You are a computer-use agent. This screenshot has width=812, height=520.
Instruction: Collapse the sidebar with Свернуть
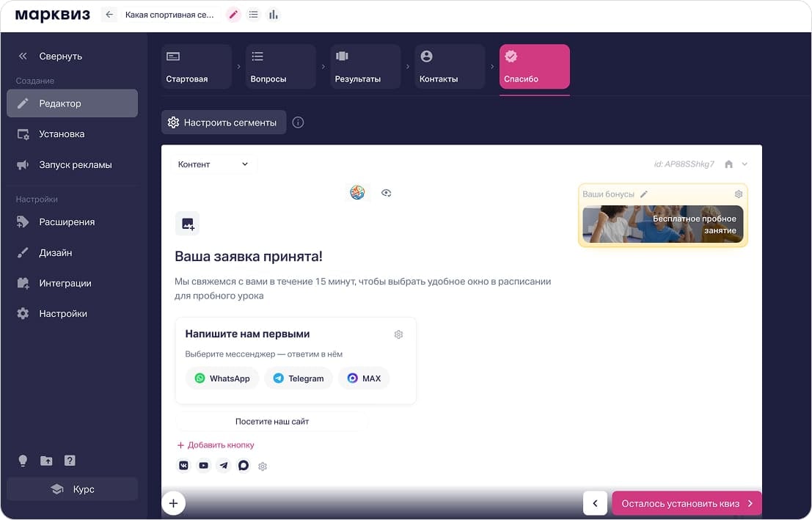[50, 56]
